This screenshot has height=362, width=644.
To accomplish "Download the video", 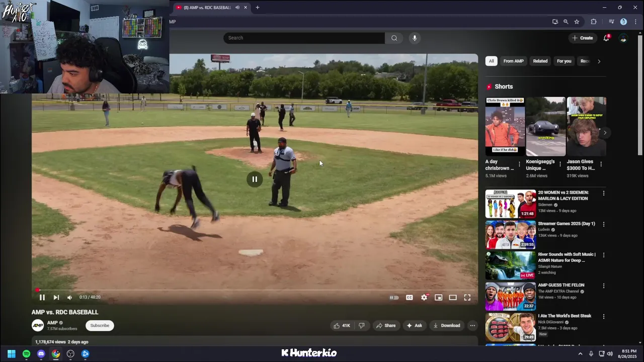I will click(446, 326).
